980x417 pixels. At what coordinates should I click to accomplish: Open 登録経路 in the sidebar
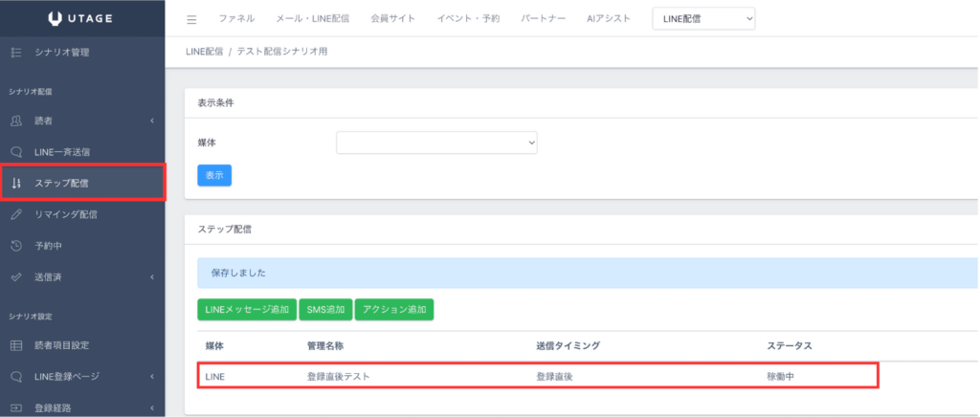coord(53,408)
